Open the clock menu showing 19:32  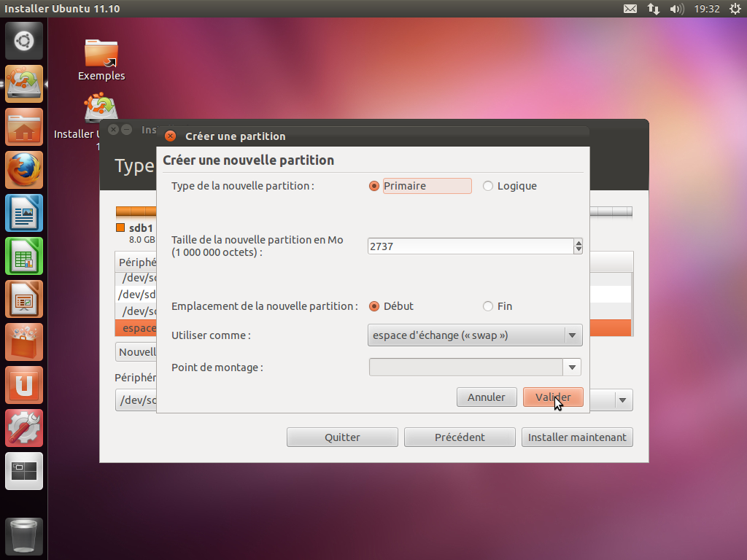coord(707,9)
